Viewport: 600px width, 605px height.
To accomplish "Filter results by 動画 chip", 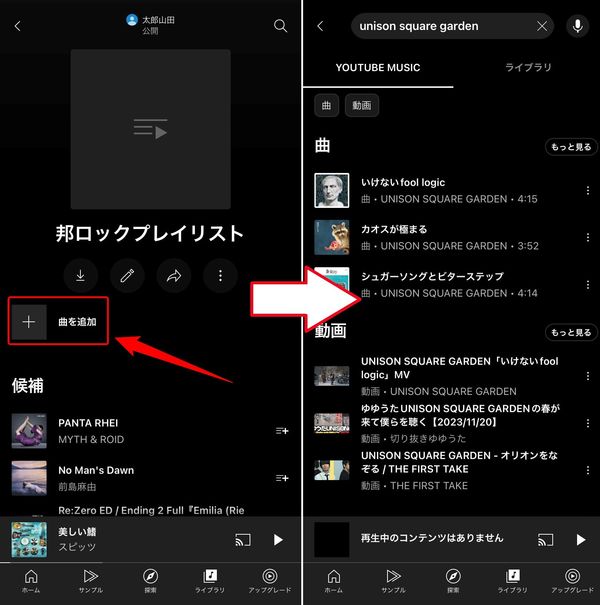I will click(x=362, y=105).
